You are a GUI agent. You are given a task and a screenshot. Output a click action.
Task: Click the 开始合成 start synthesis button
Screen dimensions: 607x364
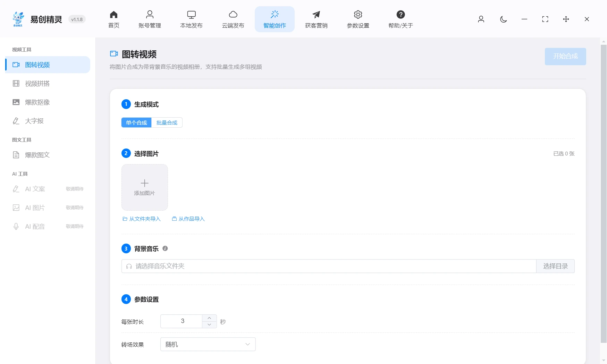coord(565,56)
